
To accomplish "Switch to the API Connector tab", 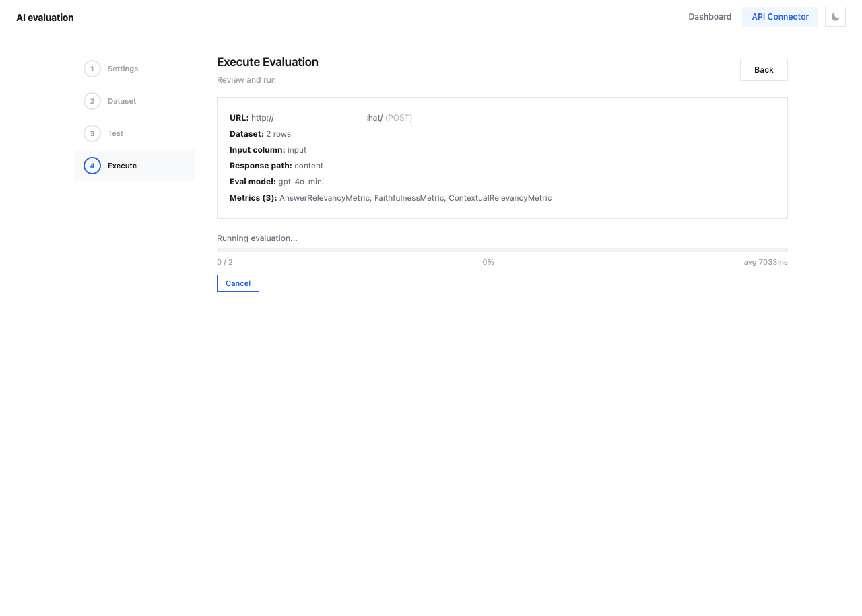I will pos(780,17).
